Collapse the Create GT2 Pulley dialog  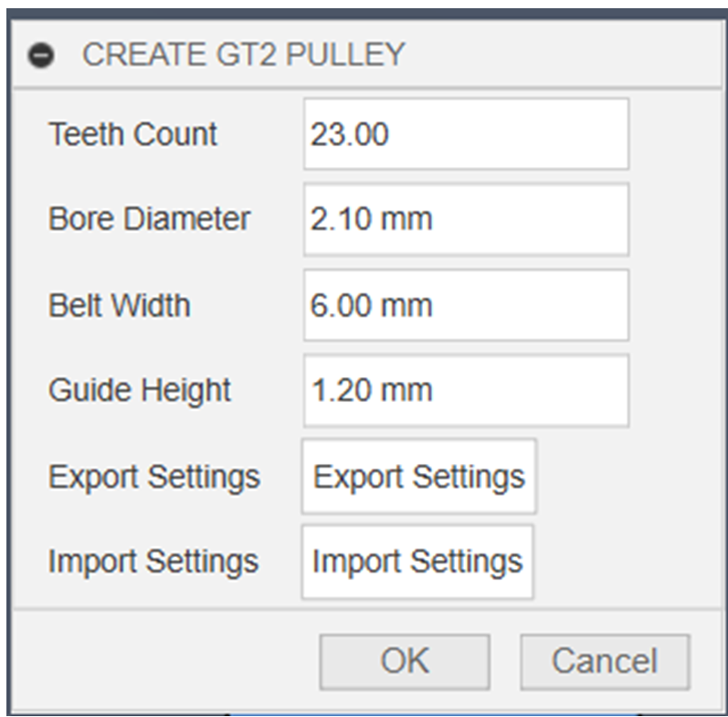[x=40, y=56]
